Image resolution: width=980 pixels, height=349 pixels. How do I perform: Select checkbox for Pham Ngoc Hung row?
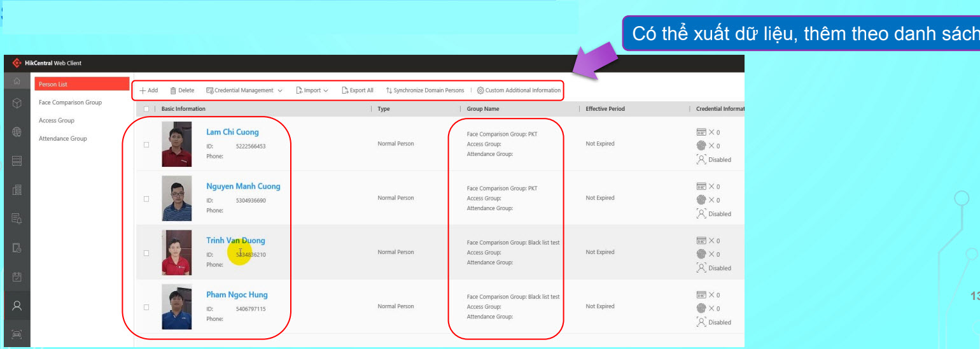[146, 307]
